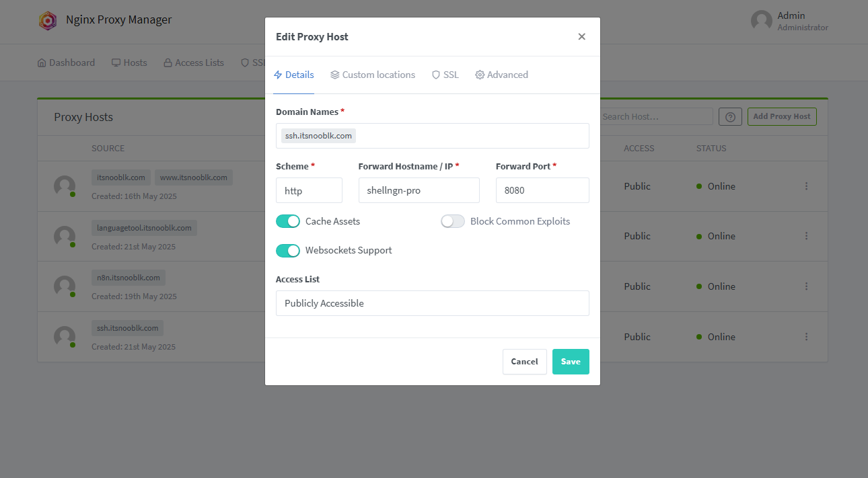Open the Dashboard section icon
Screen dimensions: 868x478
[x=41, y=62]
